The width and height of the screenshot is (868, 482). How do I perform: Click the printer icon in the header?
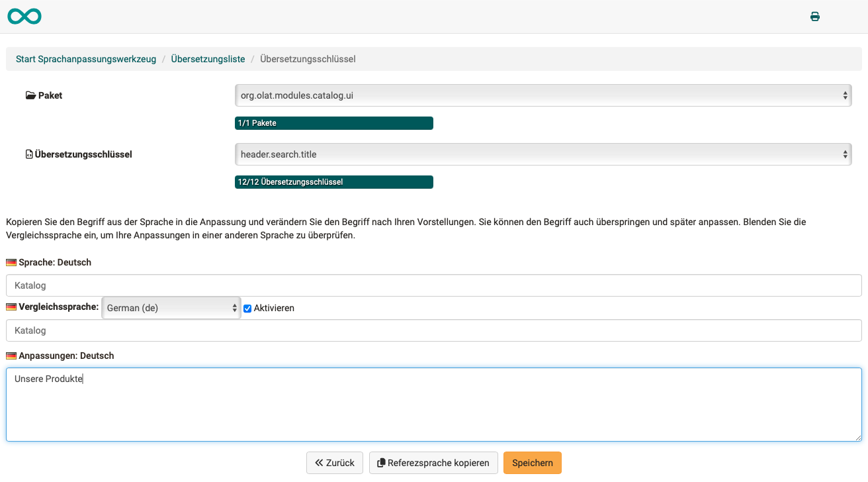814,16
